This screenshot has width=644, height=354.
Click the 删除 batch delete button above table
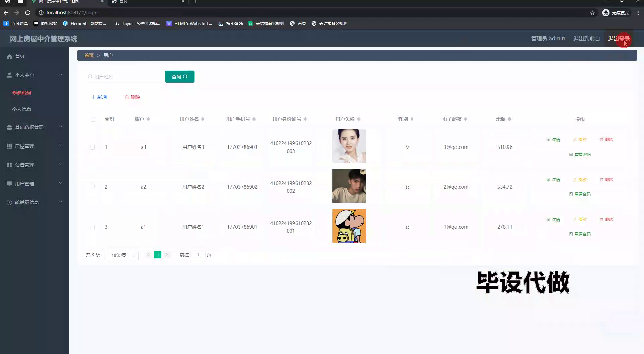[x=132, y=97]
